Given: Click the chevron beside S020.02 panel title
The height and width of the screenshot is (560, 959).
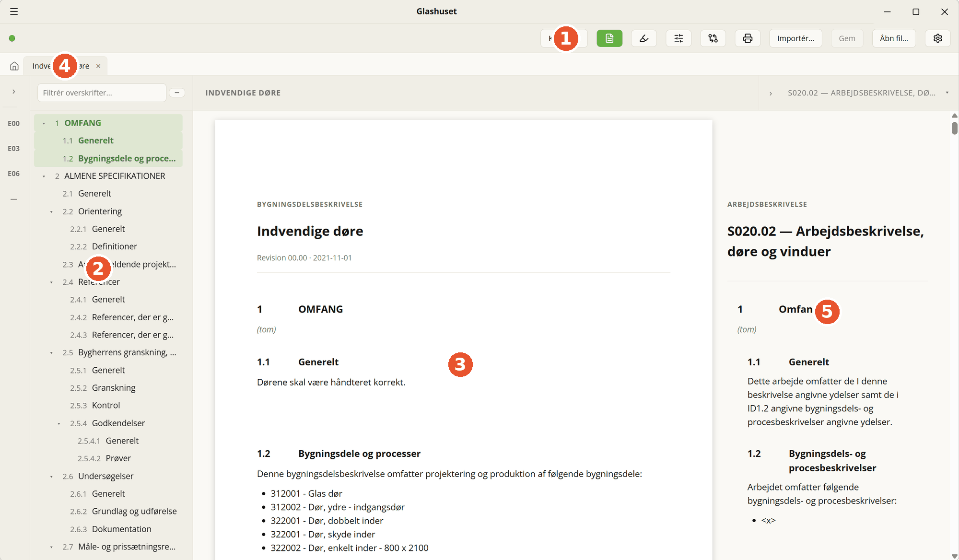Looking at the screenshot, I should point(771,93).
